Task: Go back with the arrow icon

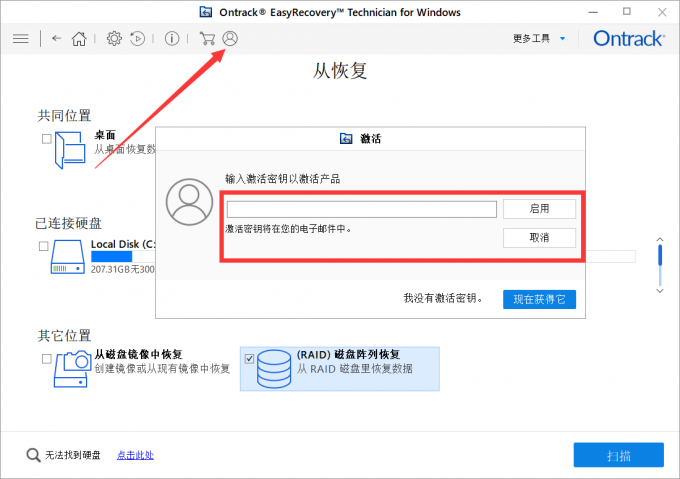Action: pos(56,39)
